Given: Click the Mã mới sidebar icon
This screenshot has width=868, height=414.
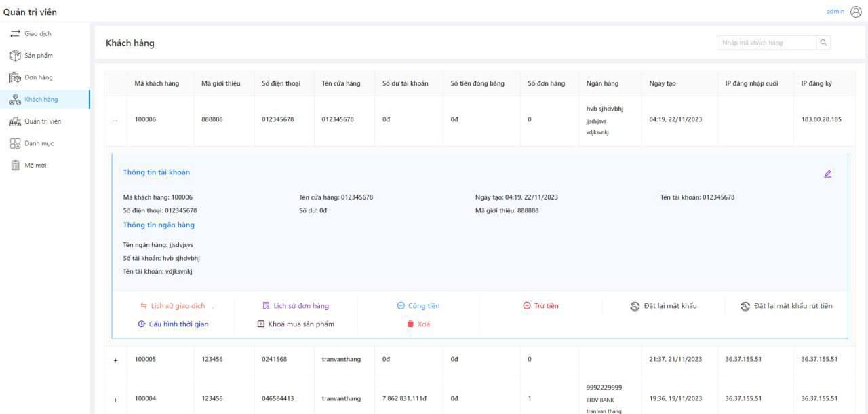Looking at the screenshot, I should pos(15,166).
